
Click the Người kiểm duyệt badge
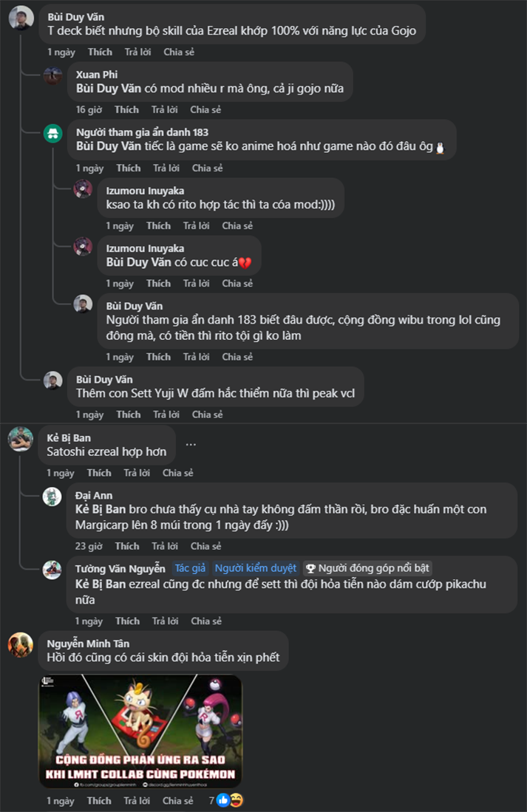pos(255,568)
